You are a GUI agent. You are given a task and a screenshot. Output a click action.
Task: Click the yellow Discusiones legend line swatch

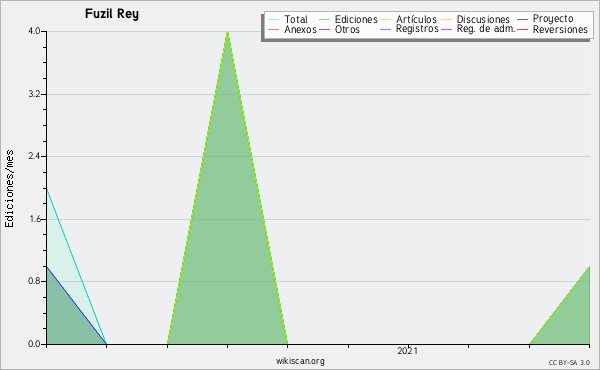coord(447,20)
